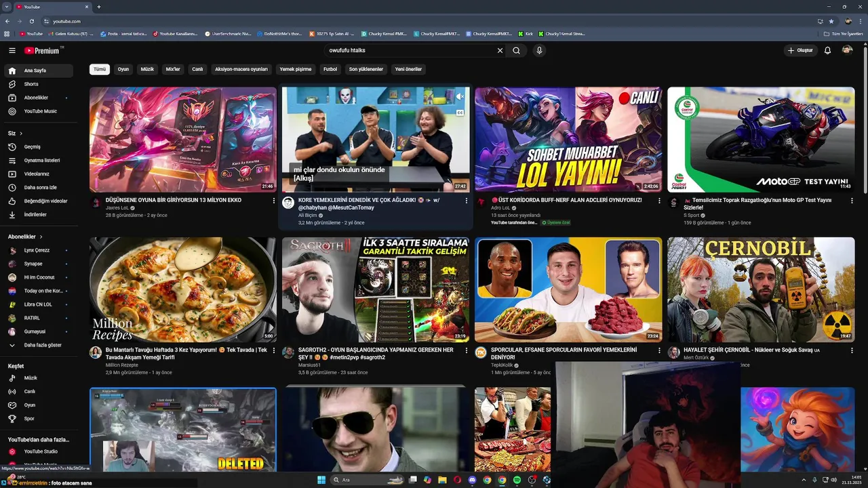The width and height of the screenshot is (868, 488).
Task: Open the SOHBET MUHABBET LOL YAYINI thumbnail
Action: click(x=568, y=140)
